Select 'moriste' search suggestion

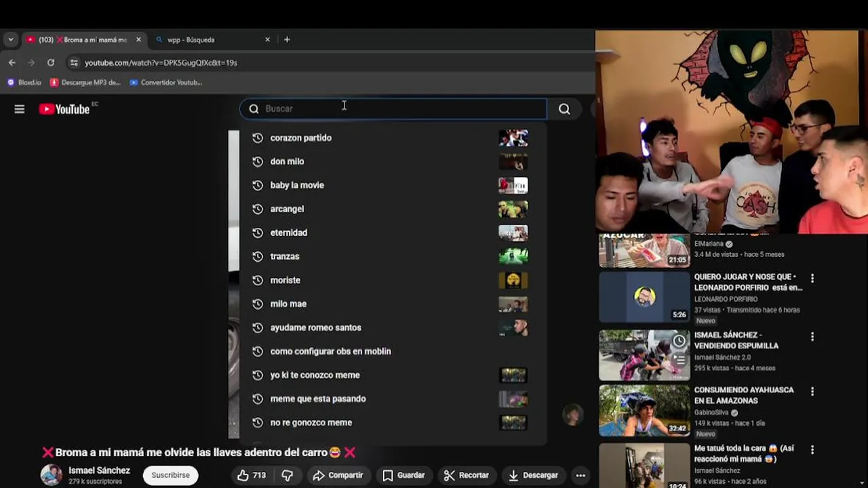click(x=393, y=280)
